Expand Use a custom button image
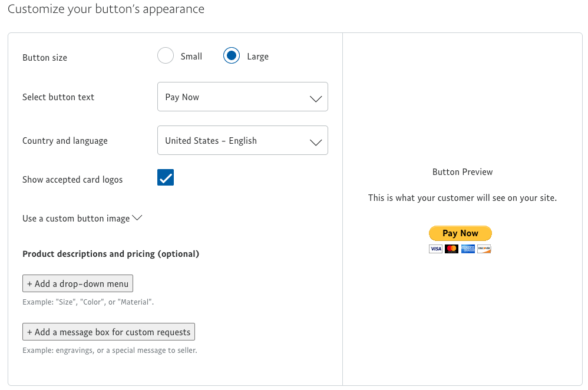The height and width of the screenshot is (390, 588). point(82,219)
